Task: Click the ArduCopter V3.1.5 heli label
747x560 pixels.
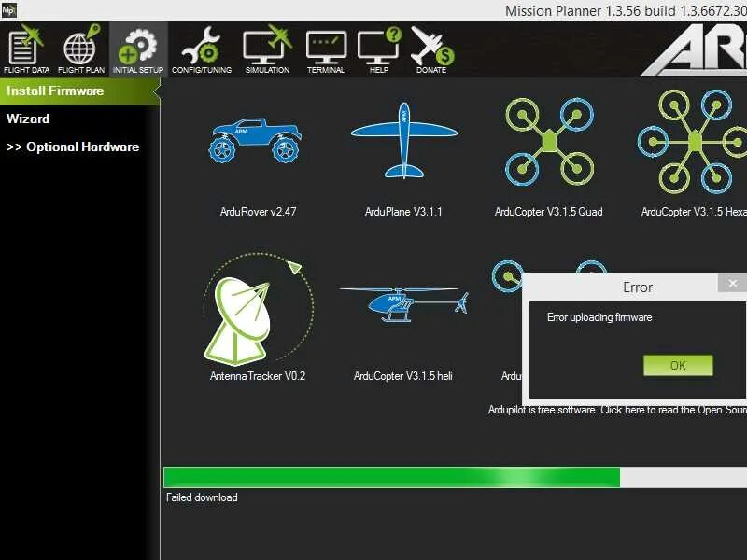Action: click(403, 376)
